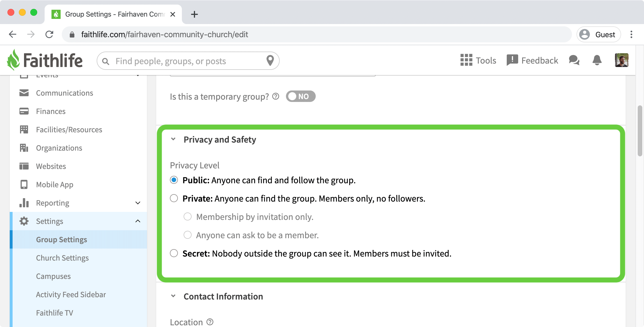The height and width of the screenshot is (327, 644).
Task: Collapse the Privacy and Safety section
Action: 173,139
